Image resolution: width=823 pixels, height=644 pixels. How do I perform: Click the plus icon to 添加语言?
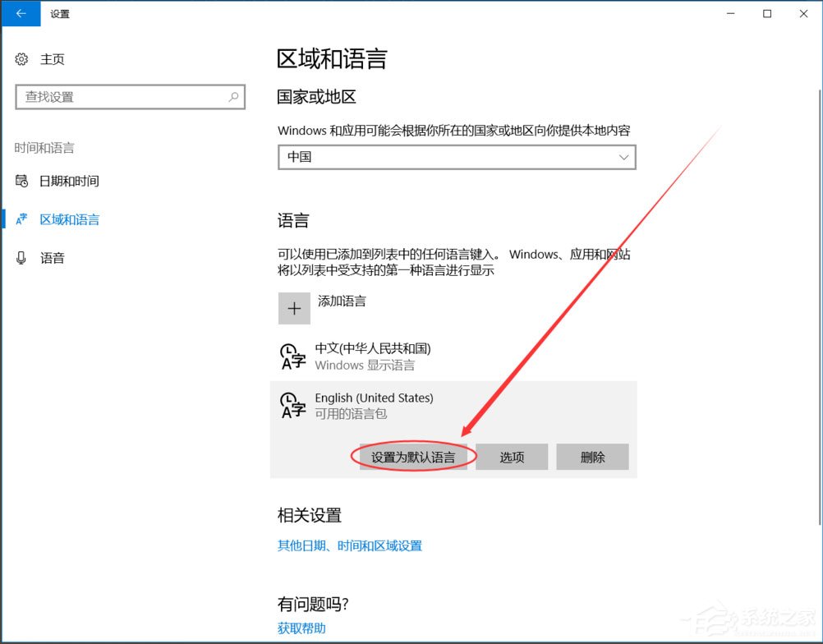click(294, 308)
